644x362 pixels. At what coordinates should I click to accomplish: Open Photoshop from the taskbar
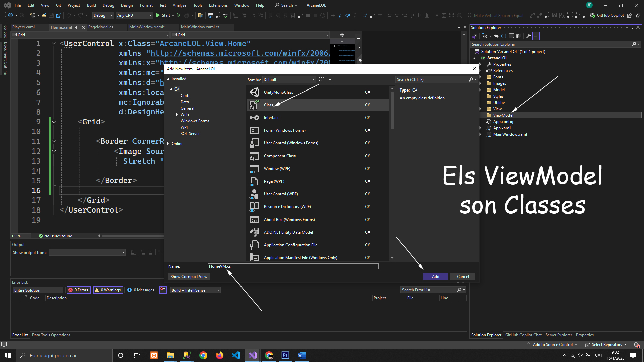285,355
